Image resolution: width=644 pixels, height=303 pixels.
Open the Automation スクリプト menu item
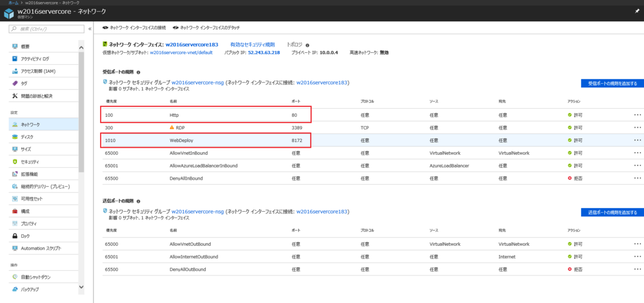[x=43, y=248]
